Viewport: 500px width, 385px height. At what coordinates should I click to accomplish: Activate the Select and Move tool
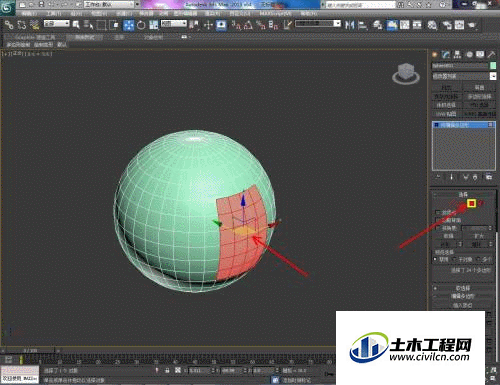pos(129,25)
